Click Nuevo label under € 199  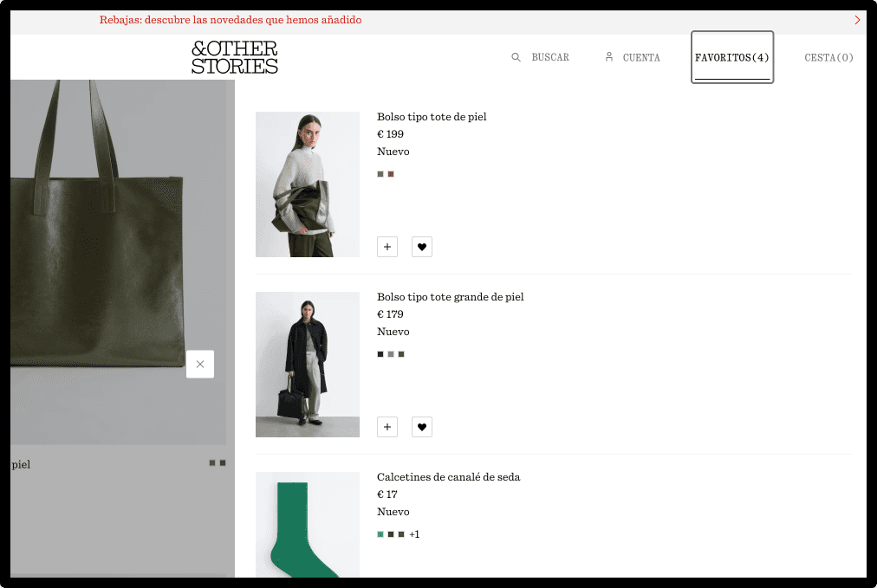point(393,152)
